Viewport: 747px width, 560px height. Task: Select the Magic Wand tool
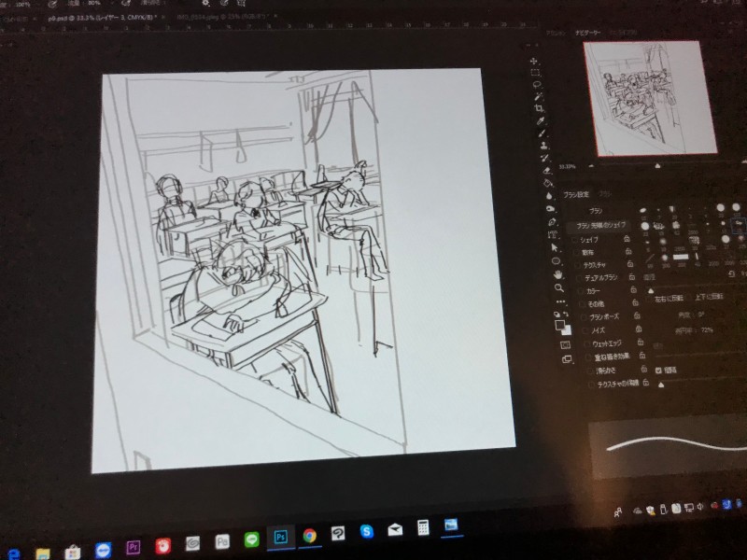coord(539,97)
